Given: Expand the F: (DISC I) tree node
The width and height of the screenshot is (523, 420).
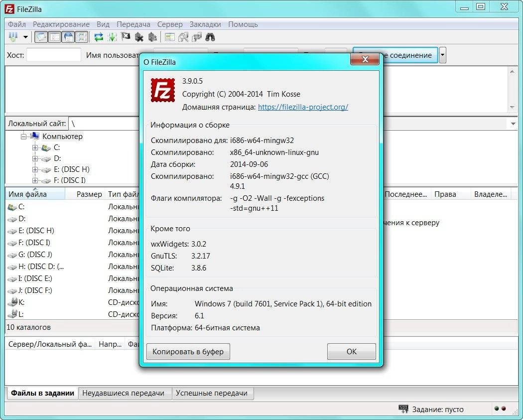Looking at the screenshot, I should pyautogui.click(x=35, y=180).
